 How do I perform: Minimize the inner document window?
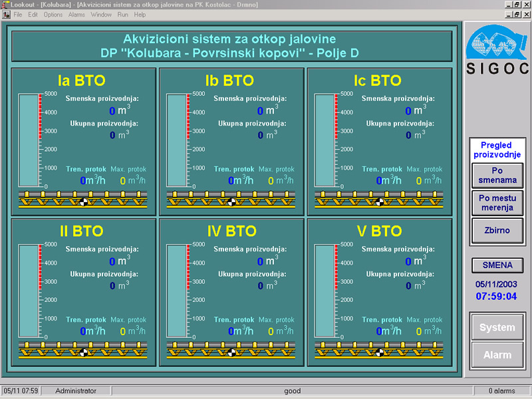tap(509, 15)
